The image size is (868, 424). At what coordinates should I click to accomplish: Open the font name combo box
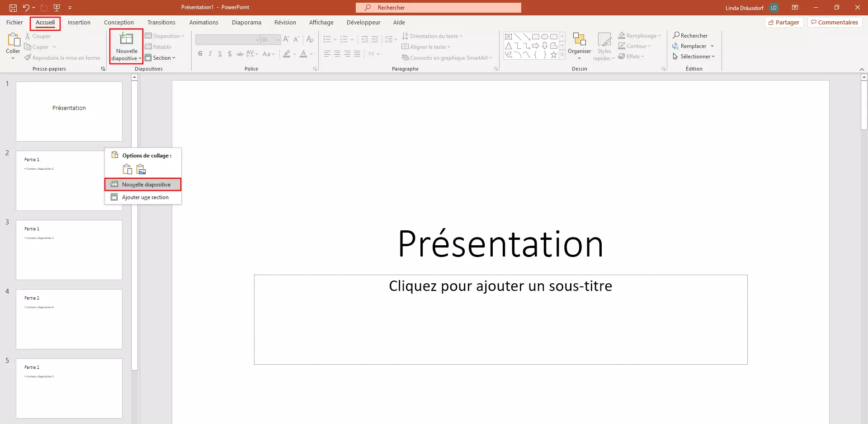228,39
